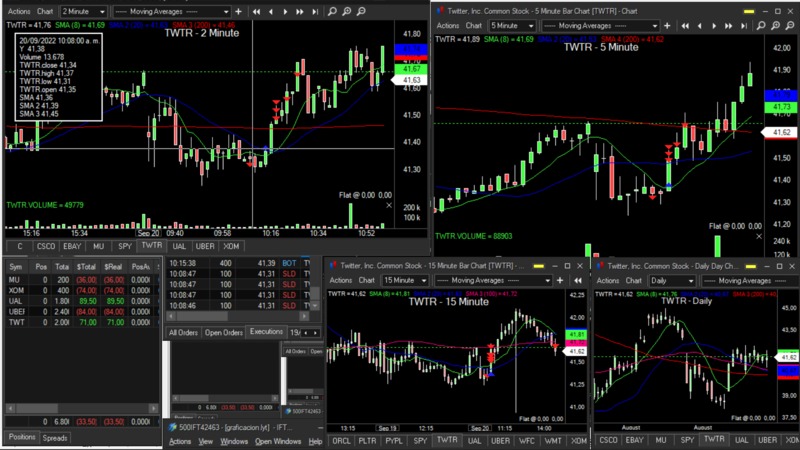Open the Open Windows menu in the bottom bar
This screenshot has width=800, height=450.
(x=278, y=441)
